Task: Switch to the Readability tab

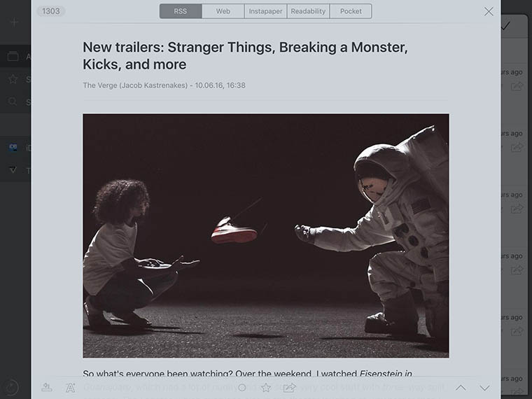Action: click(x=308, y=11)
